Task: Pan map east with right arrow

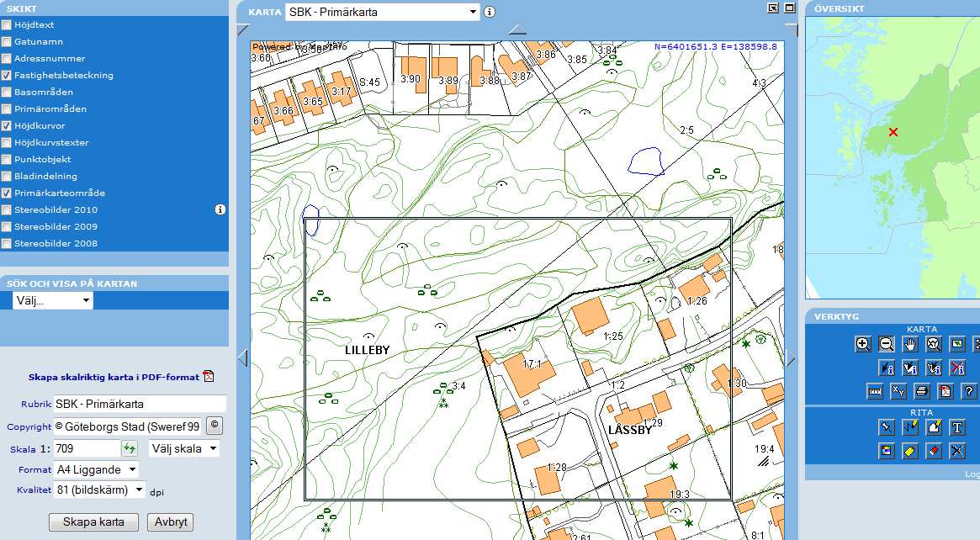Action: click(x=792, y=359)
